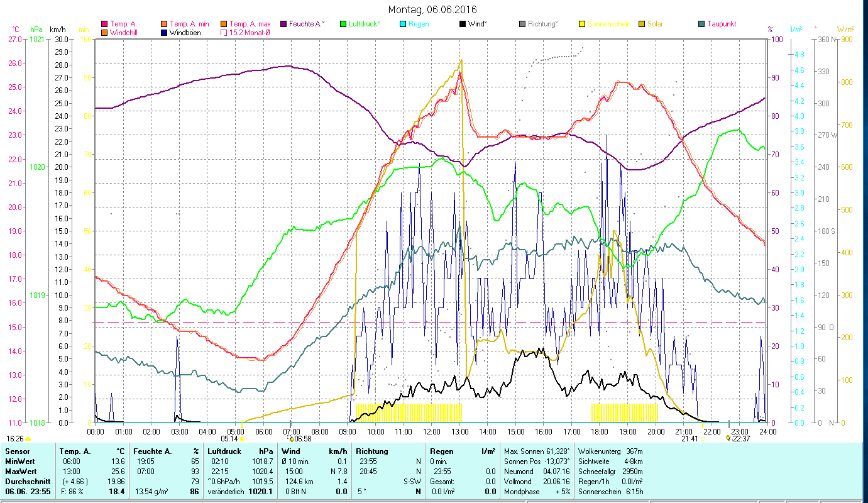This screenshot has height=503, width=868.
Task: Click the sunrise sun icon beside 05:14
Action: point(242,439)
